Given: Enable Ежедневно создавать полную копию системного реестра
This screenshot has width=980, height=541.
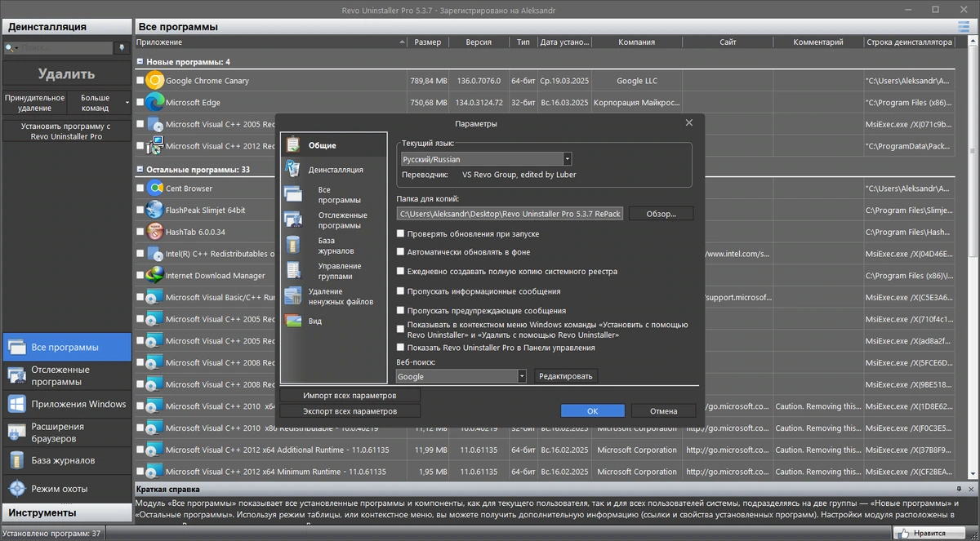Looking at the screenshot, I should tap(400, 271).
